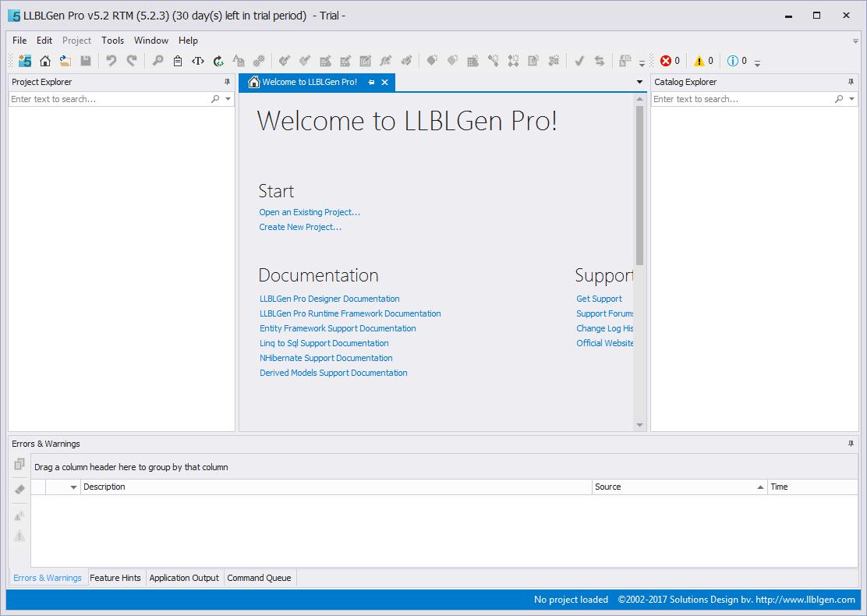Click inside the Catalog Explorer search field
The width and height of the screenshot is (867, 616).
pos(741,99)
